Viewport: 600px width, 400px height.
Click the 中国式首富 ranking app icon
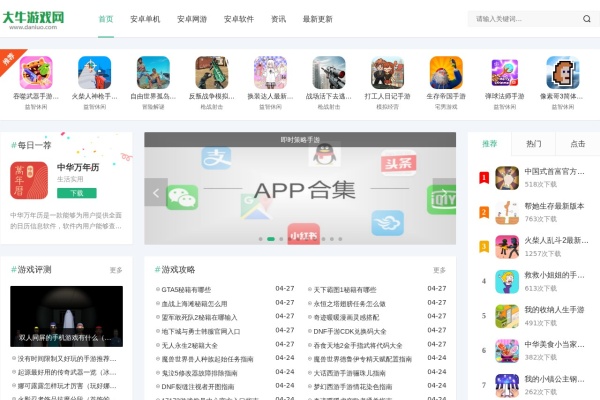click(x=507, y=178)
